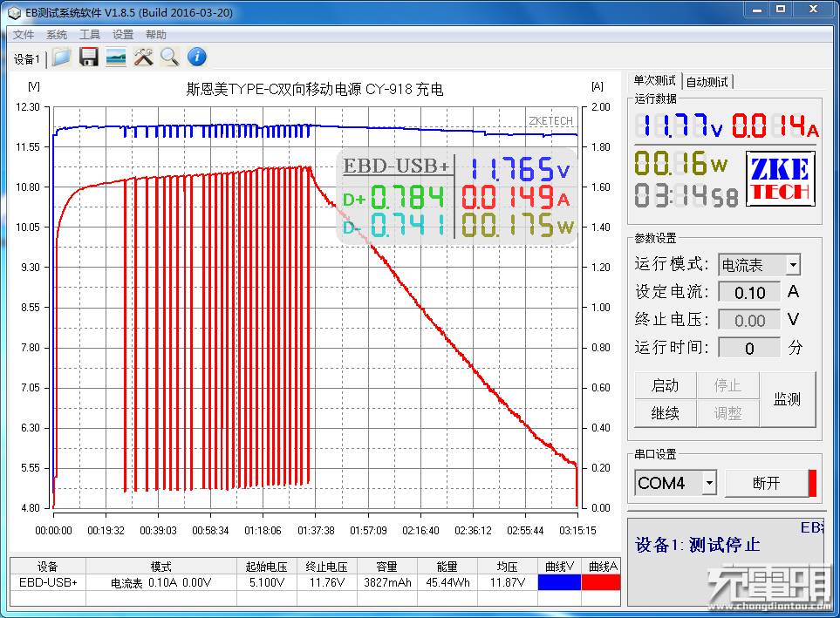Open the 帮助 menu
Image resolution: width=840 pixels, height=618 pixels.
pyautogui.click(x=156, y=35)
